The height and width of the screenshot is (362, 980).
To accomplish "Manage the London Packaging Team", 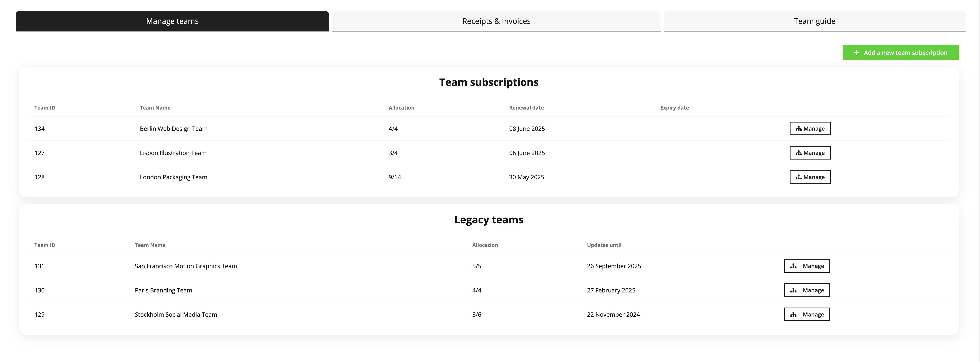I will (x=810, y=177).
